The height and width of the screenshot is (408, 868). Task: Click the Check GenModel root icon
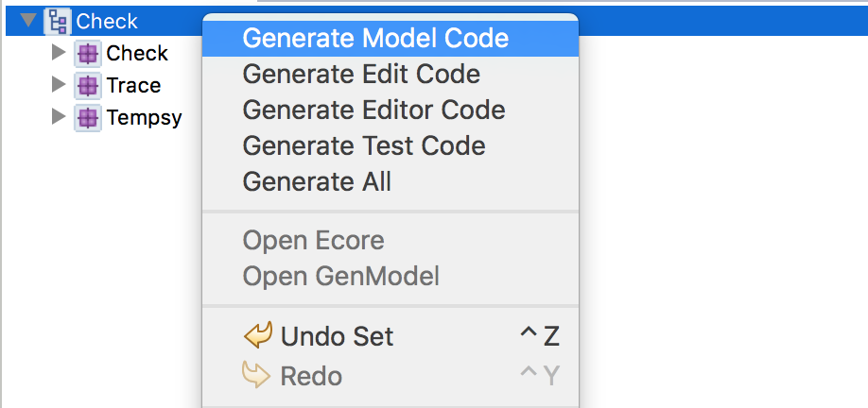(x=57, y=21)
